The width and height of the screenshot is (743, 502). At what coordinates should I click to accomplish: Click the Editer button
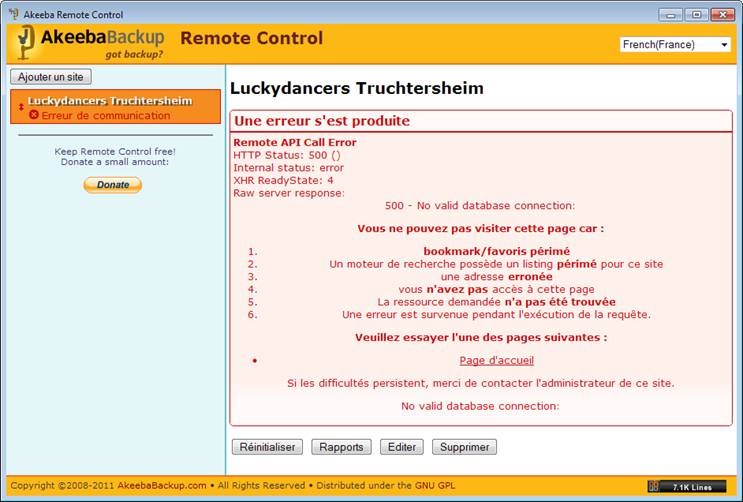(x=401, y=447)
